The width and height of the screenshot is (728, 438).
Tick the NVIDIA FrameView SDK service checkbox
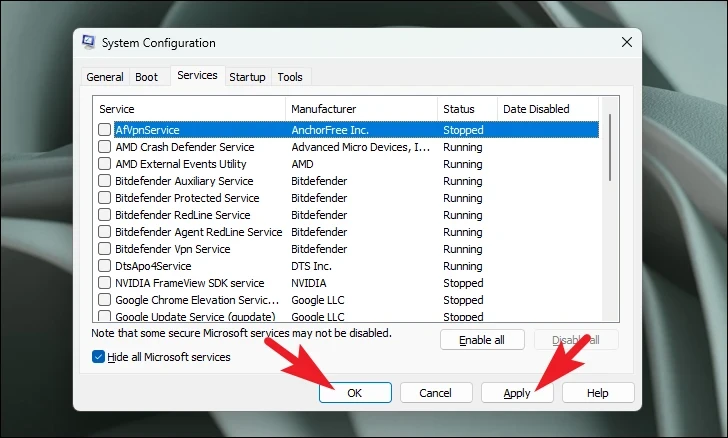click(x=104, y=282)
